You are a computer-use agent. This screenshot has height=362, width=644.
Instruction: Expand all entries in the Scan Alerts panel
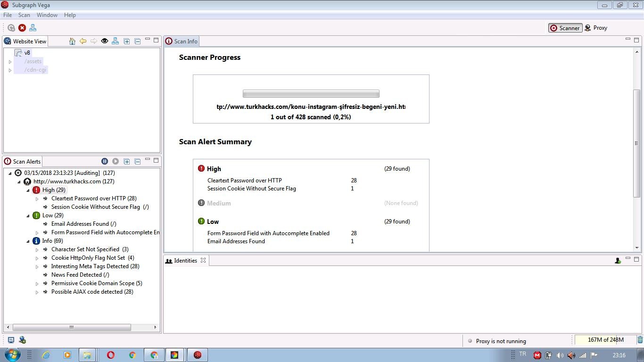[127, 161]
